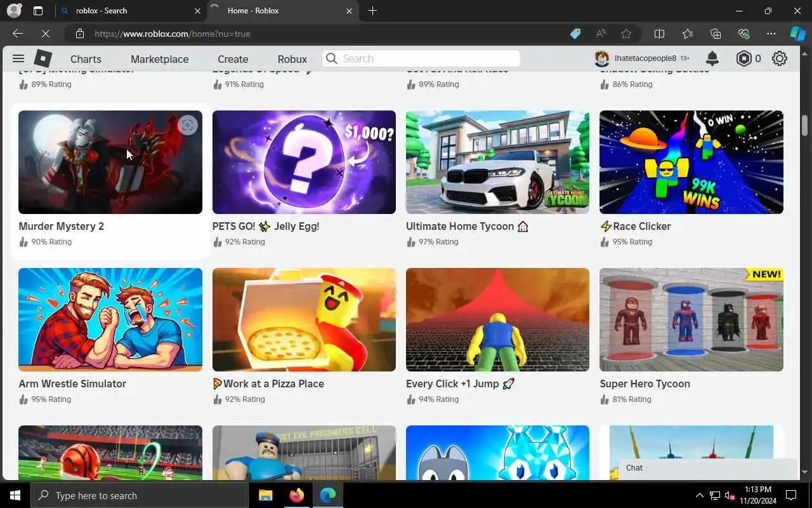Click the page vertical scrollbar thumb
Image resolution: width=812 pixels, height=508 pixels.
coord(805,125)
